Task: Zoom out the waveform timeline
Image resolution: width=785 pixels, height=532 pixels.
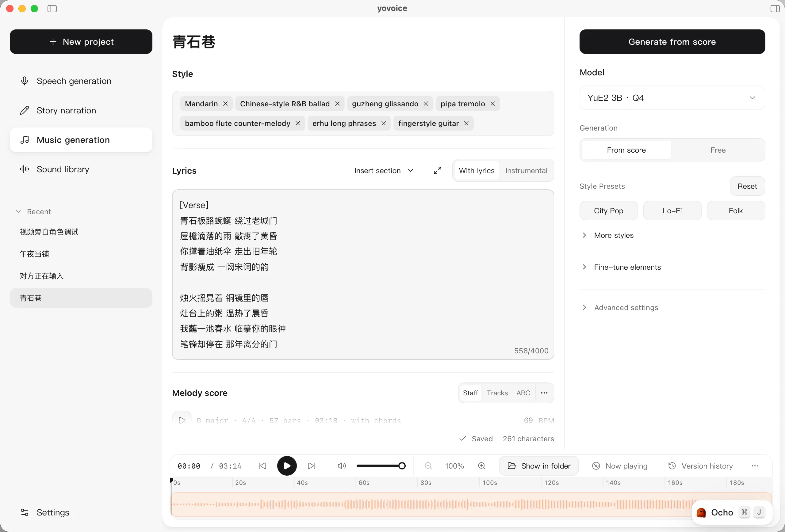Action: (x=428, y=466)
